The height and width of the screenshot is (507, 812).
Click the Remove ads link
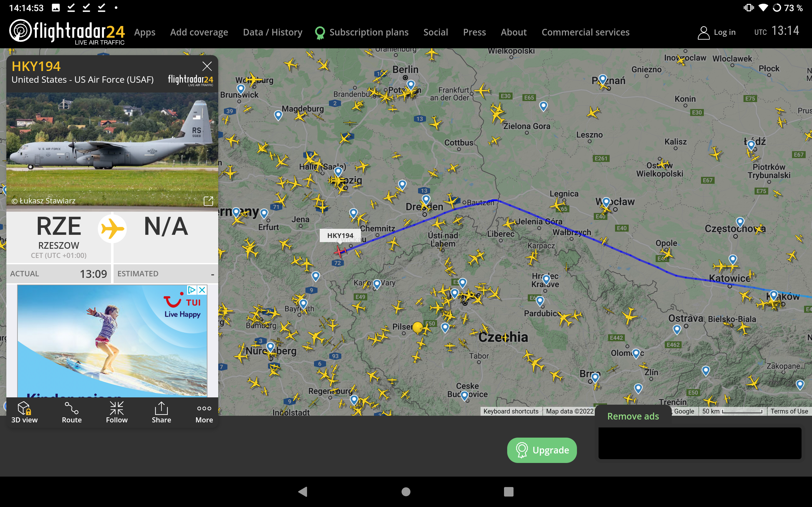coord(633,416)
